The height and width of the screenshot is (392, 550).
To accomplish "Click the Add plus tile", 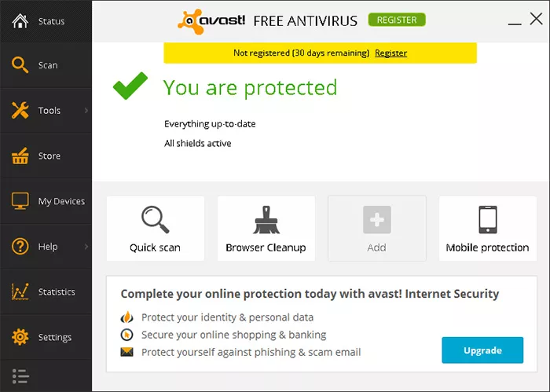I will [377, 229].
